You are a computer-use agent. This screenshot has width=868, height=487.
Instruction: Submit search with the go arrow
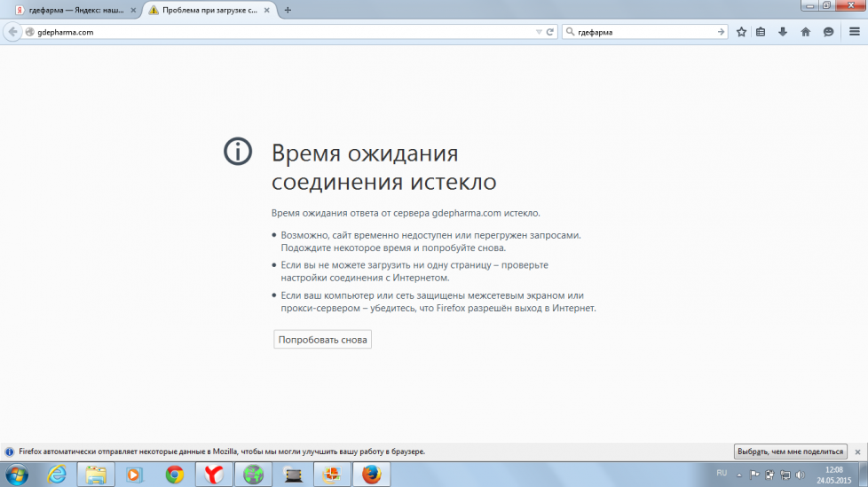pos(721,32)
